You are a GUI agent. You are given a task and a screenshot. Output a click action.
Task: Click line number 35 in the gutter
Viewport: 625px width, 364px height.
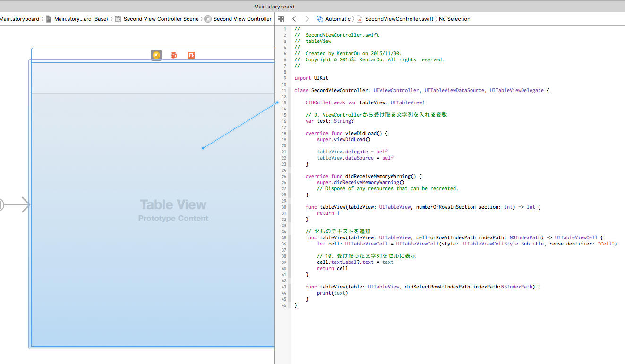(x=283, y=237)
